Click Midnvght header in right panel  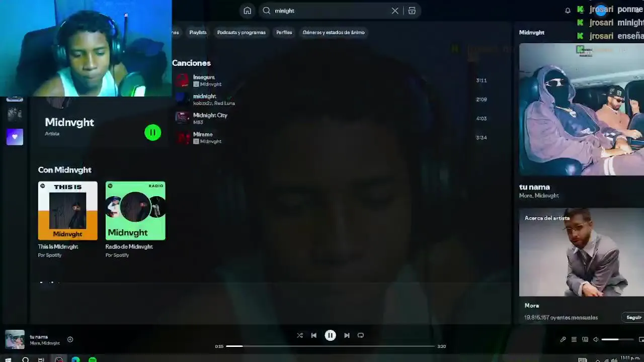(532, 32)
